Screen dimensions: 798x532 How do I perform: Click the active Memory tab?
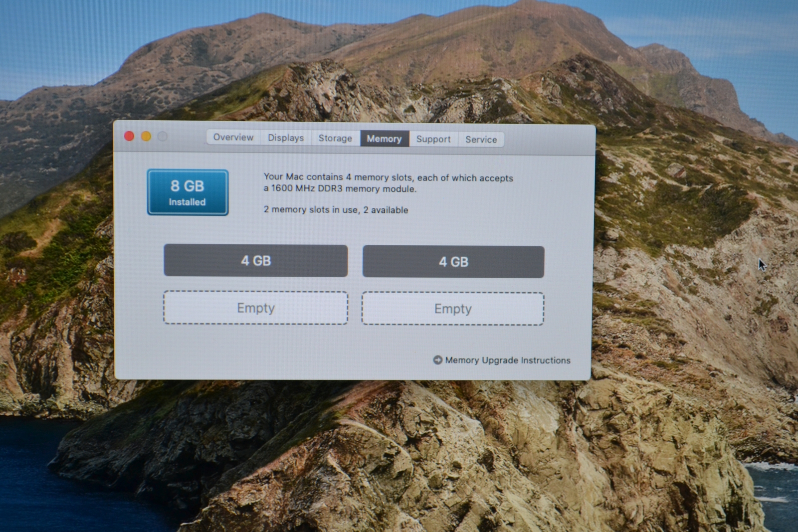(x=384, y=139)
